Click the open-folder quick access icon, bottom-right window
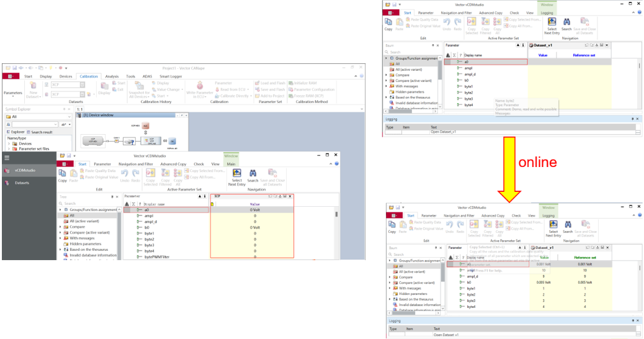The height and width of the screenshot is (339, 644). click(391, 207)
